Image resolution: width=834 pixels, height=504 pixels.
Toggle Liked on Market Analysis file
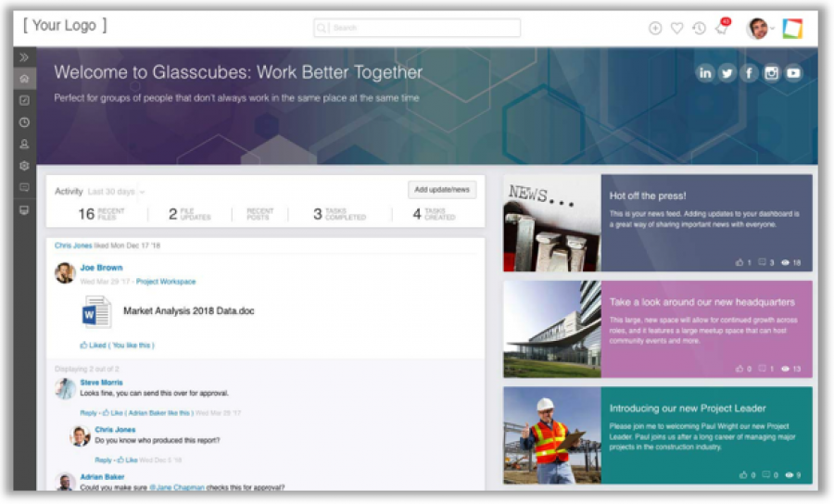117,345
